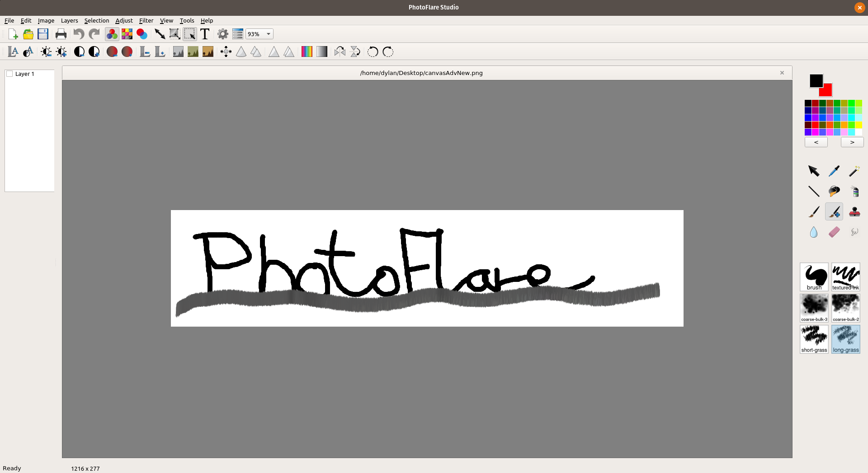Screen dimensions: 868x473
Task: Choose the 'long-grass' brush preset
Action: (846, 339)
